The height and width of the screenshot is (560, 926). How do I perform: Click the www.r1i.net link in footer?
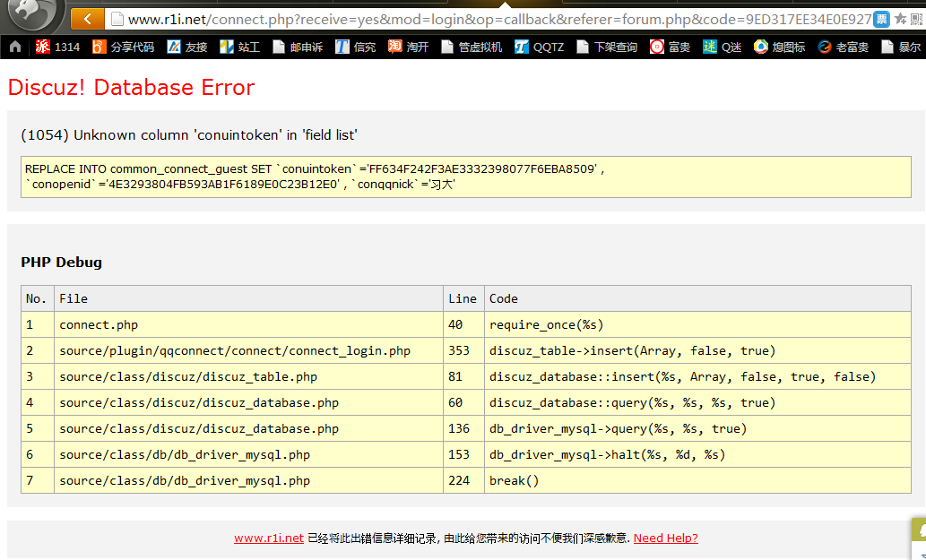[269, 538]
